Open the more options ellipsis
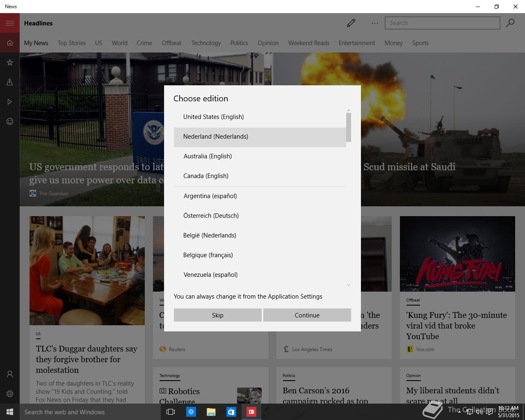The width and height of the screenshot is (525, 420). 374,23
